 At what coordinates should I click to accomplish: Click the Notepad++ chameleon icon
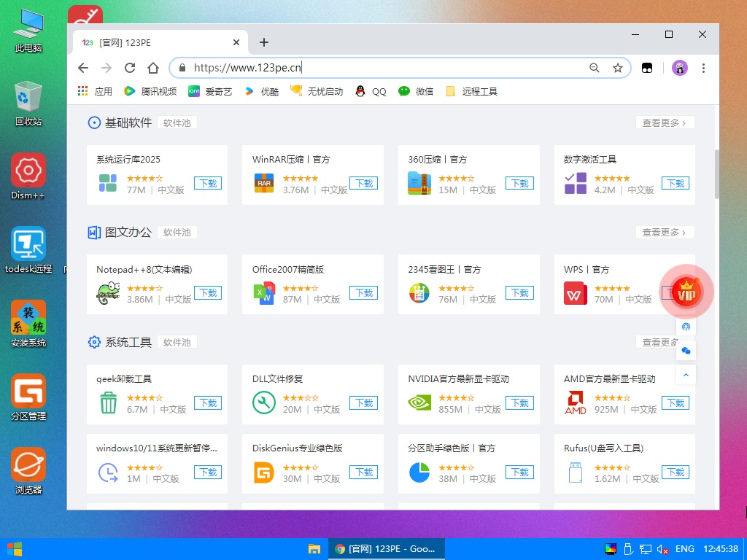point(108,293)
